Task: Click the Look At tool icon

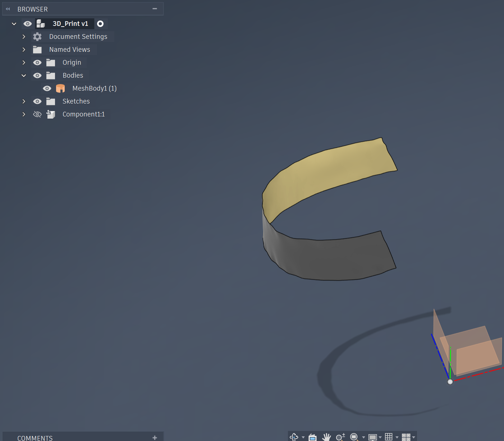Action: tap(312, 437)
